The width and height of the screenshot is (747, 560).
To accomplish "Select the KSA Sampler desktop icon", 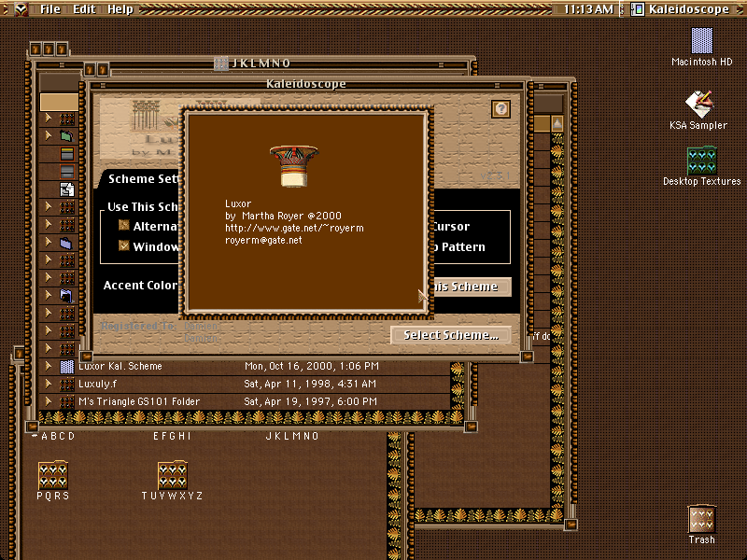I will 698,105.
